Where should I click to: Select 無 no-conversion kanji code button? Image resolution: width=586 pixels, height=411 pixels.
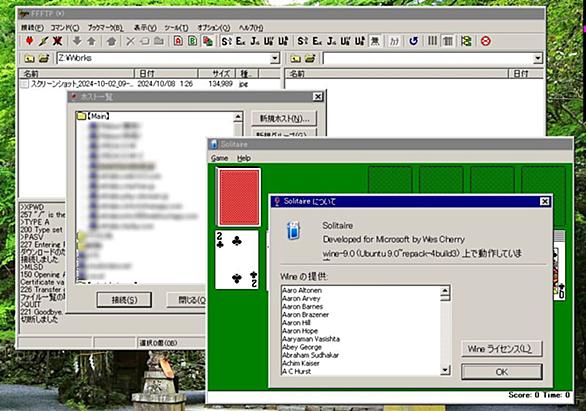tap(375, 41)
